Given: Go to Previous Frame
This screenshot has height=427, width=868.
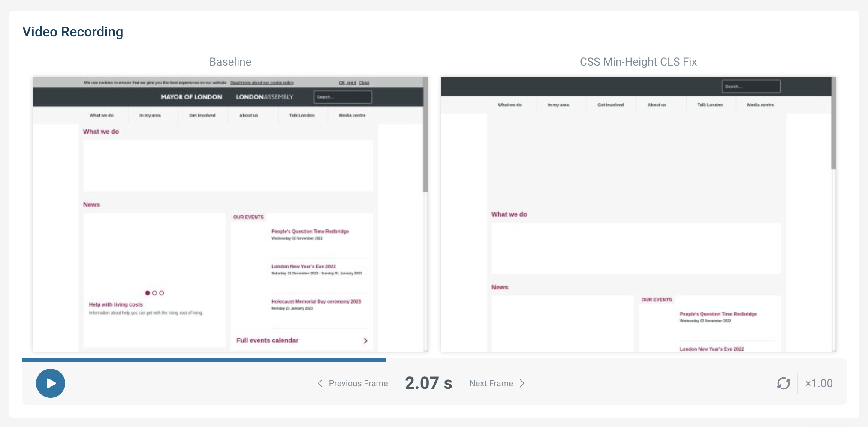Looking at the screenshot, I should (353, 383).
